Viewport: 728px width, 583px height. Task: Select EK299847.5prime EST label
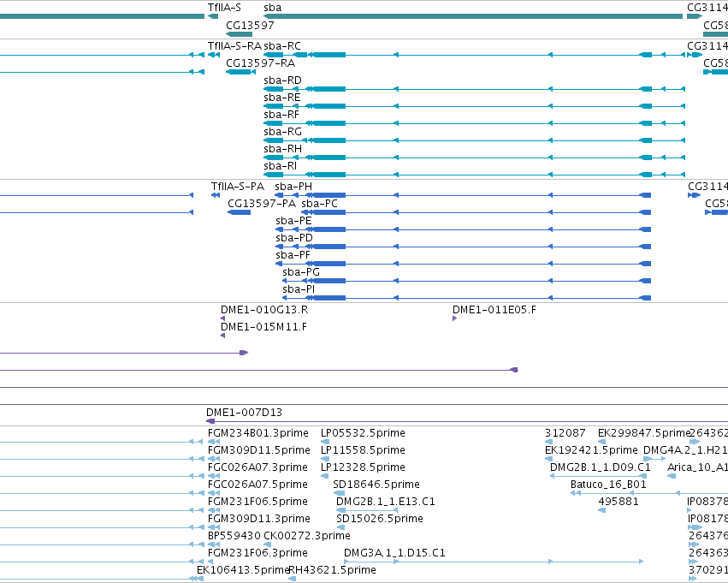click(644, 433)
